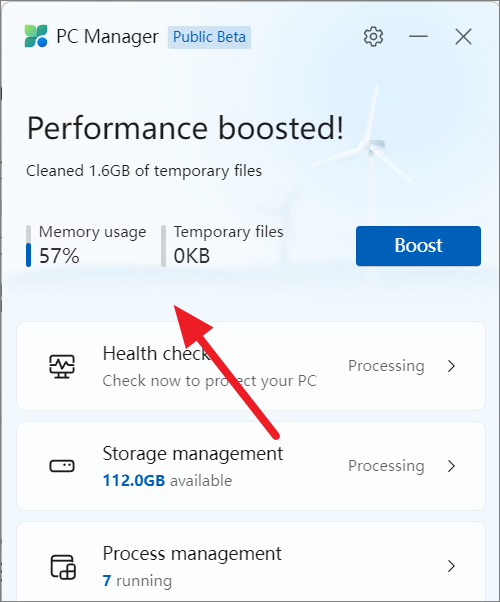The width and height of the screenshot is (500, 602).
Task: Click the PC Manager logo icon
Action: point(36,36)
